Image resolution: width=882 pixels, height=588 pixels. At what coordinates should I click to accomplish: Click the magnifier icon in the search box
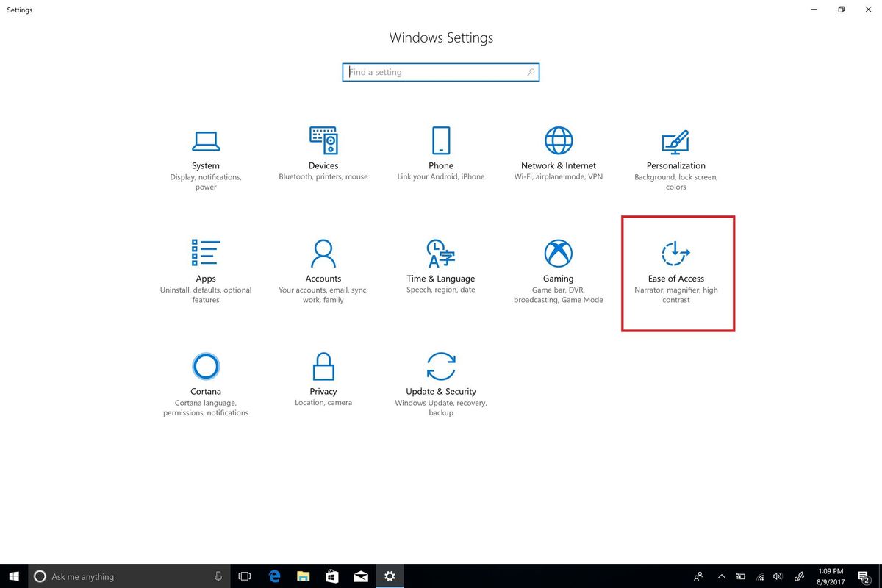click(531, 72)
